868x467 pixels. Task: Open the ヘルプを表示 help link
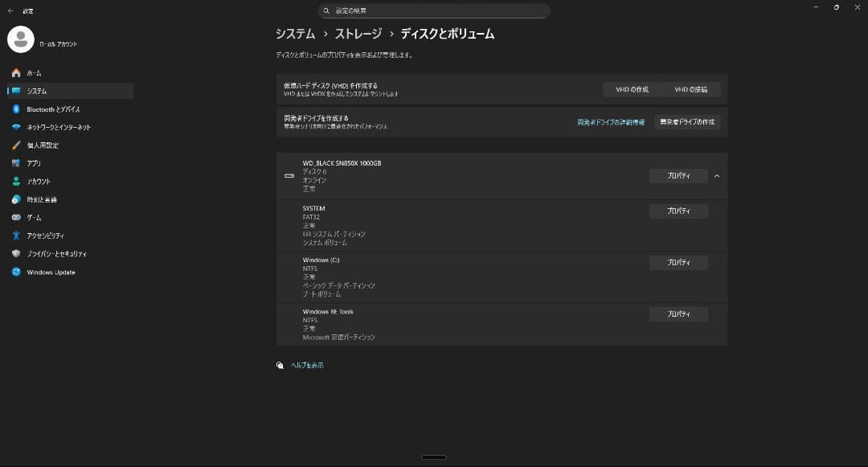307,365
